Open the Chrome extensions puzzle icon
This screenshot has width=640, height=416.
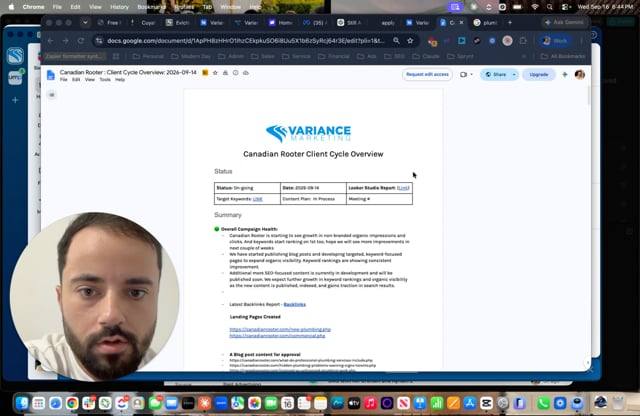(523, 41)
